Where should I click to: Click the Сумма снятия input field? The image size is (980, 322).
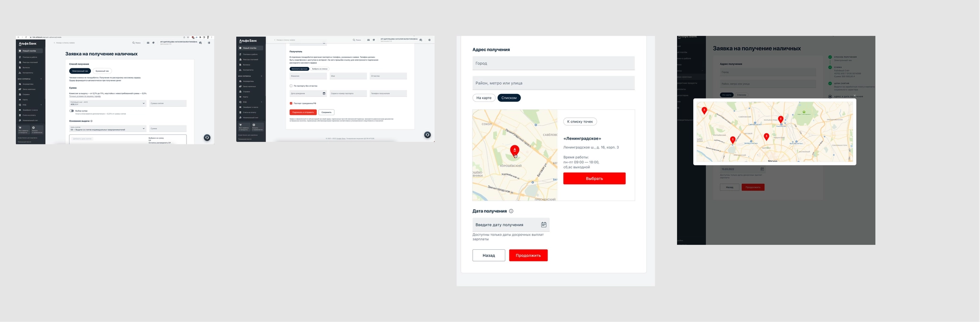tap(168, 103)
